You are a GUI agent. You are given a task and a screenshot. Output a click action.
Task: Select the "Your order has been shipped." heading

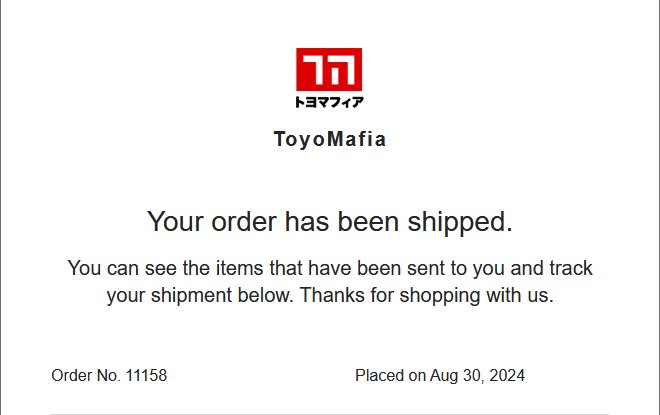(x=330, y=222)
